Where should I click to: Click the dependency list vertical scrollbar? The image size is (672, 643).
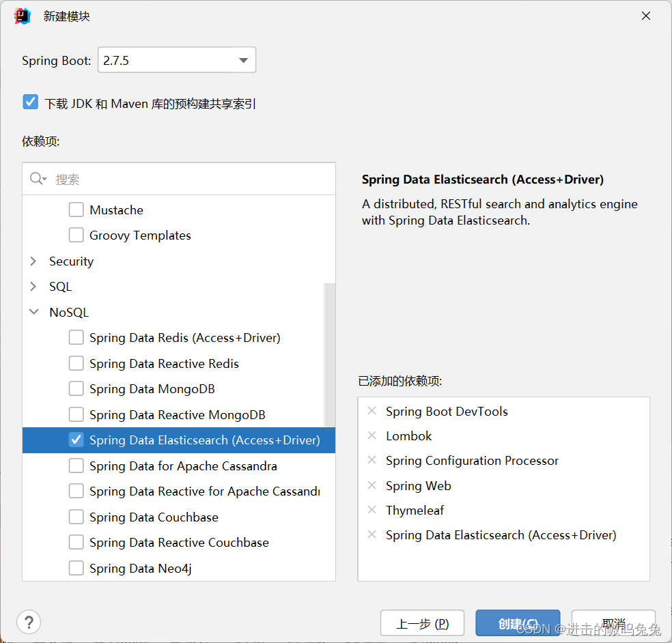330,355
